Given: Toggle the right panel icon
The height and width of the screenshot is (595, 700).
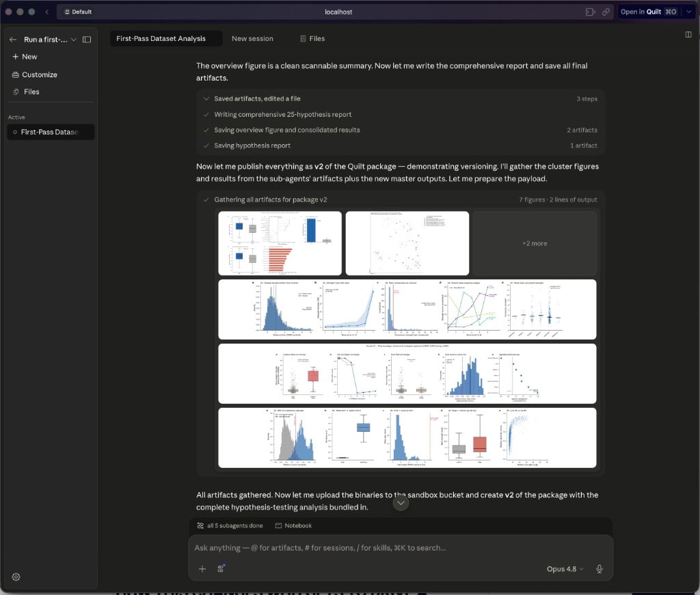Looking at the screenshot, I should click(x=688, y=34).
